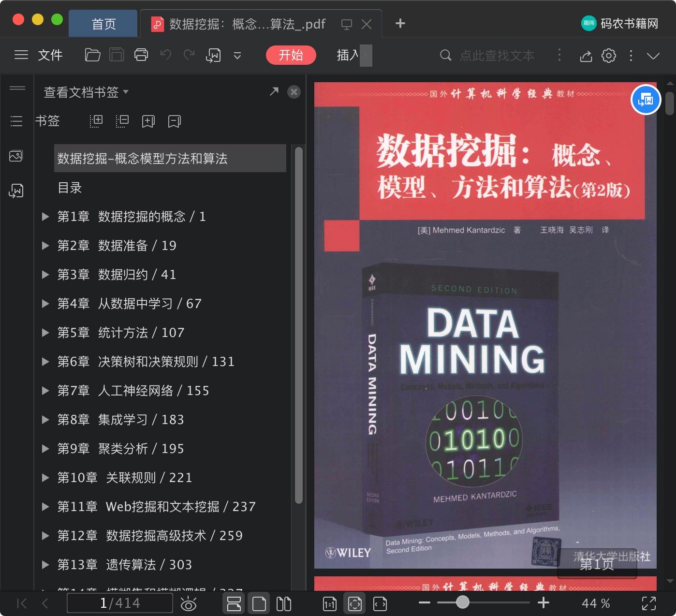
Task: Click the search text field
Action: click(x=497, y=56)
